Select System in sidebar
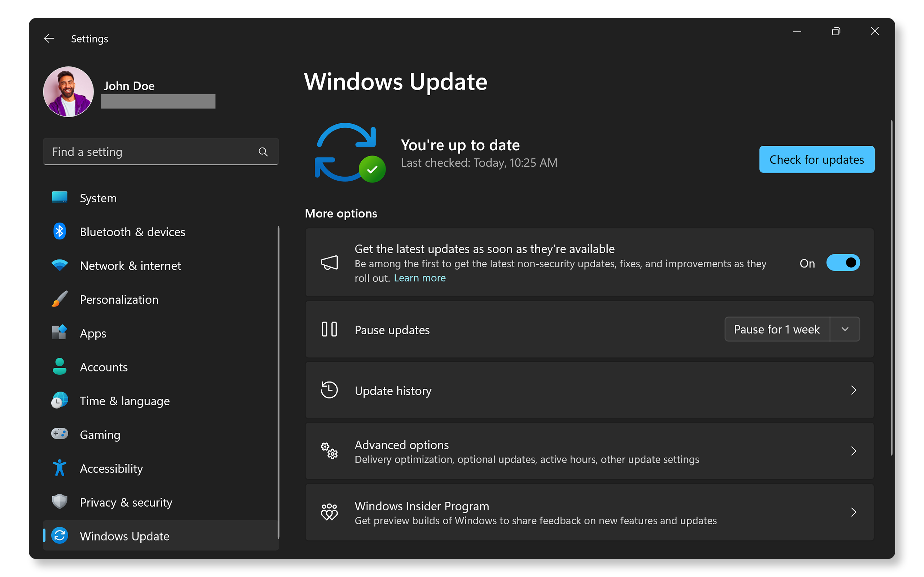The image size is (924, 577). tap(98, 198)
